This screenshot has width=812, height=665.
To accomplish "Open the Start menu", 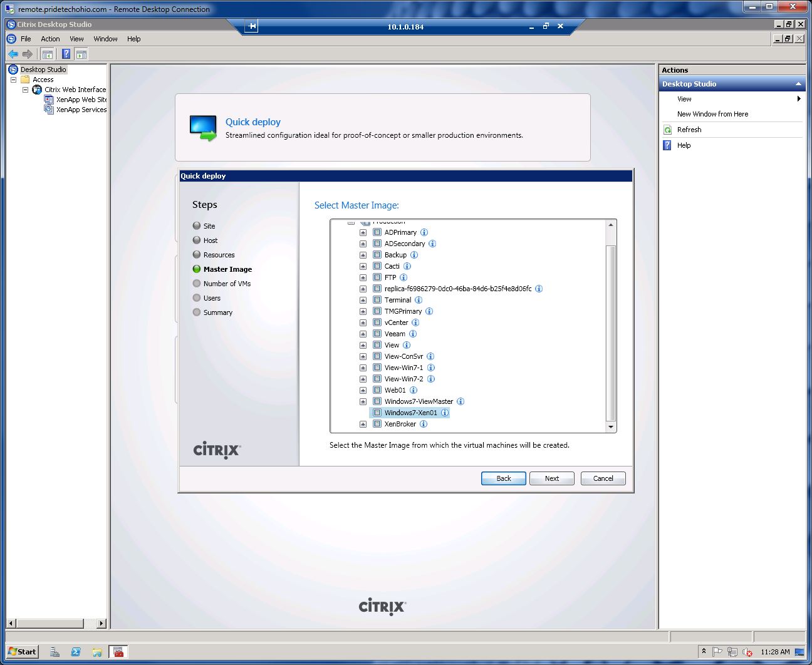I will coord(23,652).
